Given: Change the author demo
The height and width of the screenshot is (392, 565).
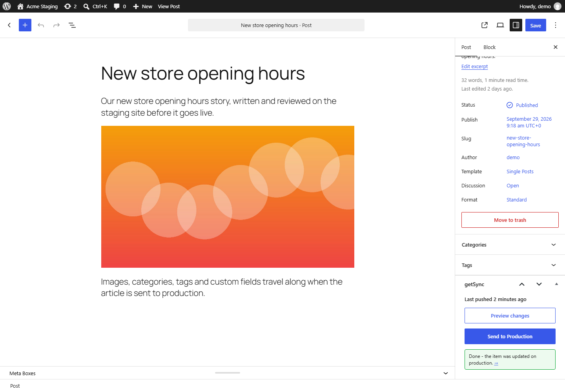Looking at the screenshot, I should [513, 158].
